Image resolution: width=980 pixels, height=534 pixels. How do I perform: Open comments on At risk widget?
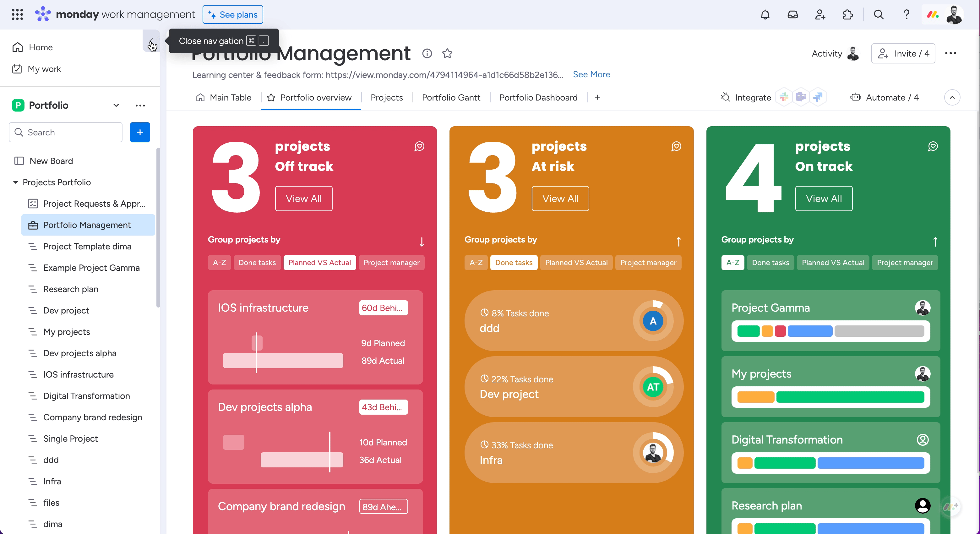(x=676, y=146)
